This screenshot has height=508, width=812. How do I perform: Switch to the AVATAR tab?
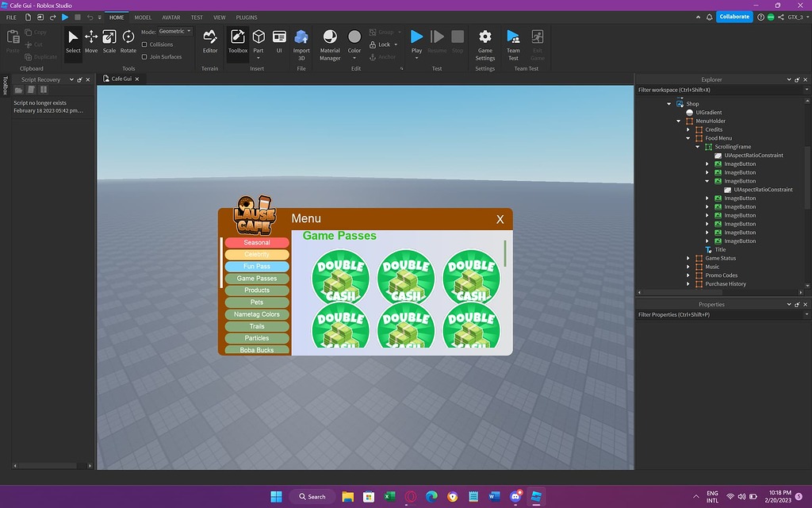coord(171,17)
